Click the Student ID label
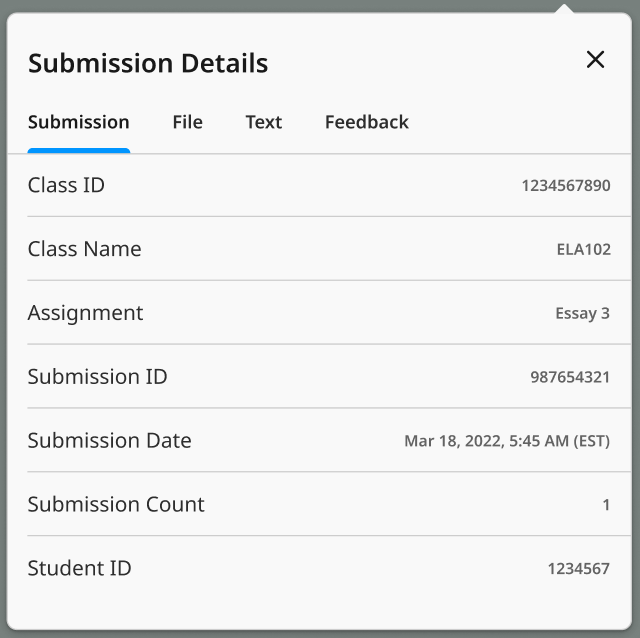Screen dimensions: 640x638 [80, 568]
